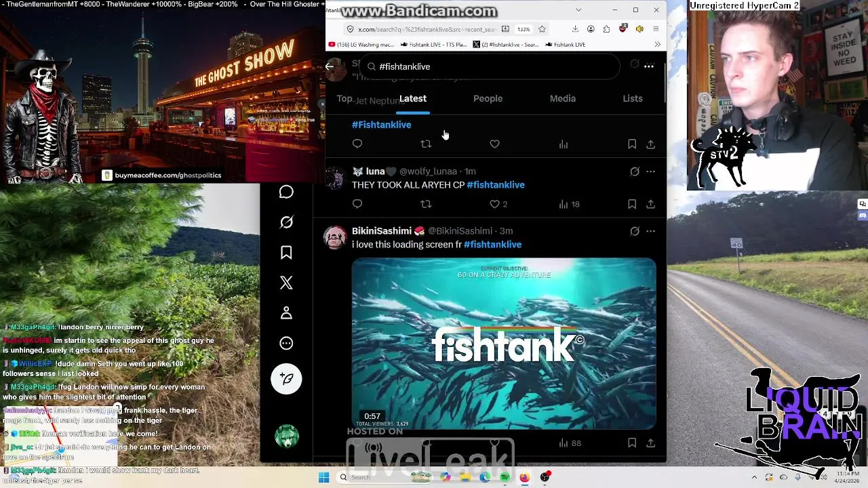Open the BikiniSashimi display name link

point(387,231)
